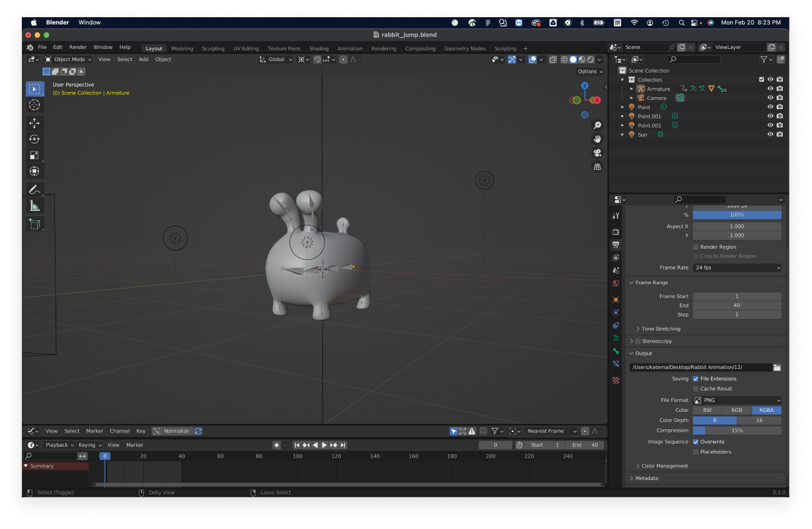Select the Annotate pencil tool
Screen dimensions: 812x529
(34, 190)
